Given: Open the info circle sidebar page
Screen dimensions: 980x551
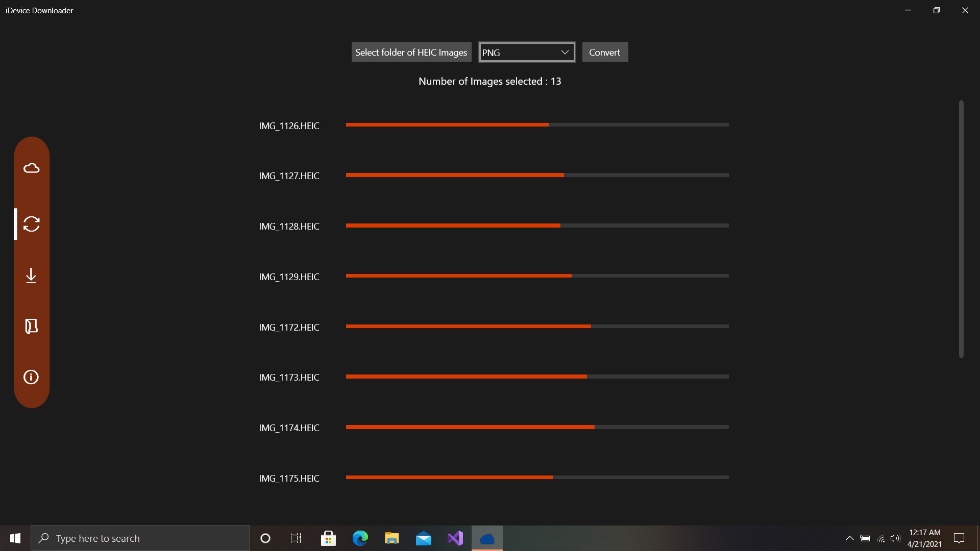Looking at the screenshot, I should coord(31,377).
